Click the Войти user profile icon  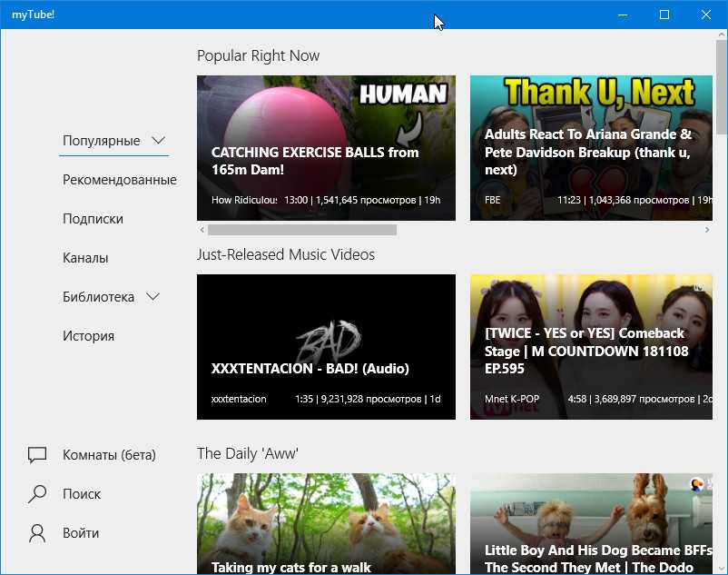[37, 533]
